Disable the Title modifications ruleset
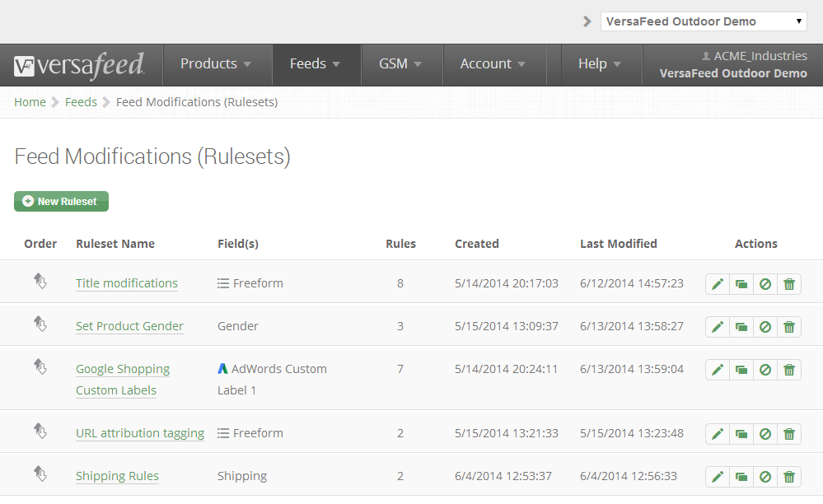 [765, 284]
